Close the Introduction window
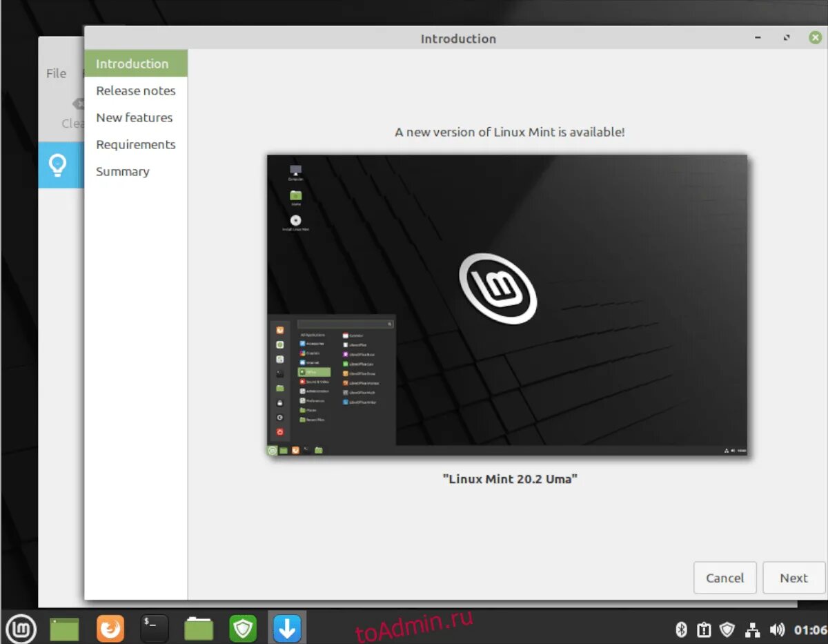 [815, 38]
